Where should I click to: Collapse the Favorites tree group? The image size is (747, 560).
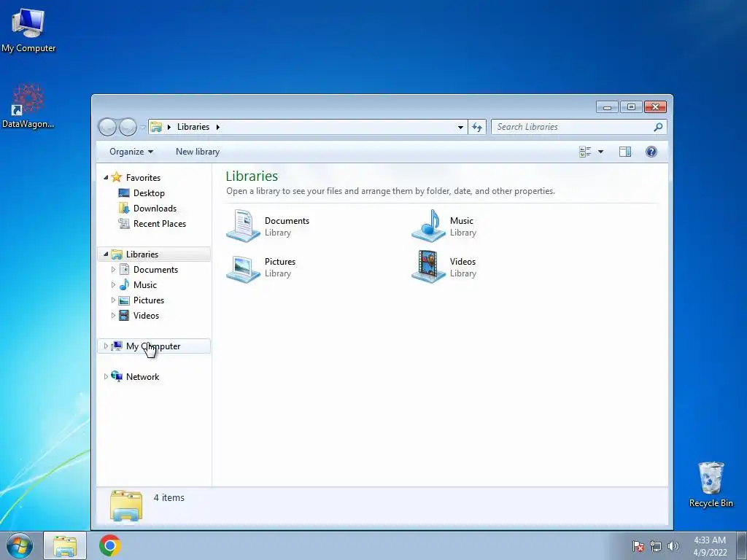pos(106,178)
